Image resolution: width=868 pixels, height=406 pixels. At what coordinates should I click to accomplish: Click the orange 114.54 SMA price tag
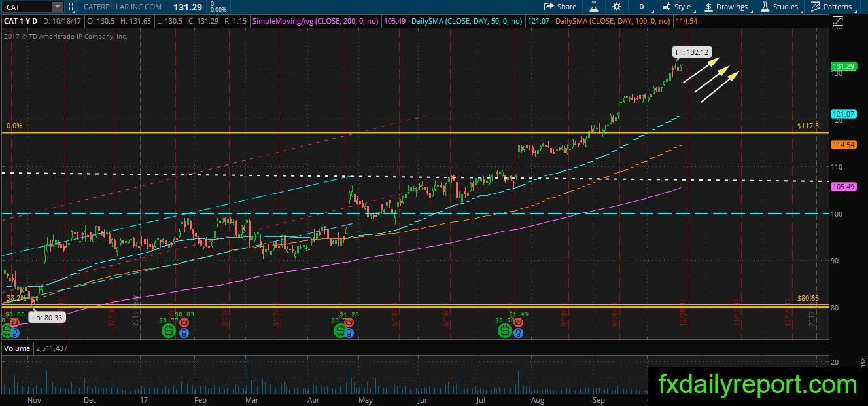(843, 144)
